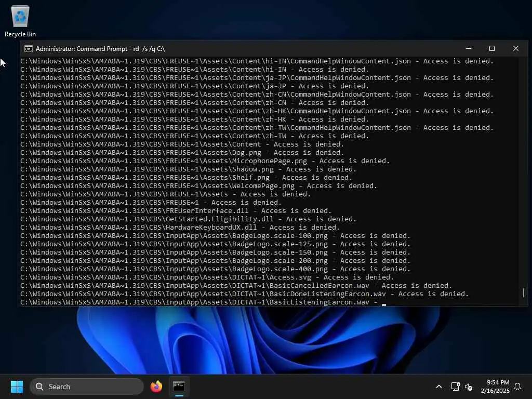Click the title 'Administrator: Command Prompt - rd /s /q C:\'
This screenshot has height=399, width=532.
[100, 49]
